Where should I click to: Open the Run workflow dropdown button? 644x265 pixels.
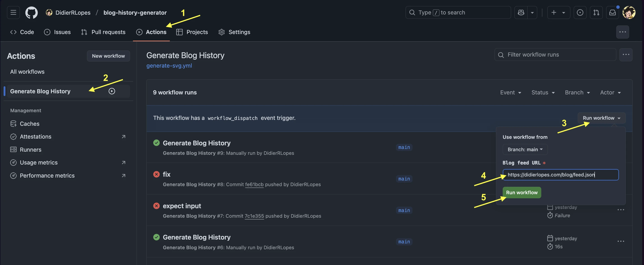coord(601,118)
